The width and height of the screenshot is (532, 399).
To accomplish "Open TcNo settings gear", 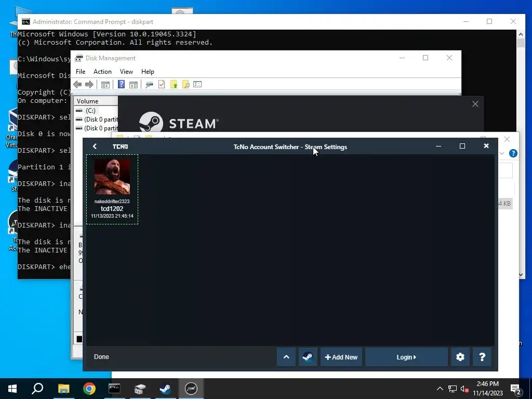I will 460,357.
